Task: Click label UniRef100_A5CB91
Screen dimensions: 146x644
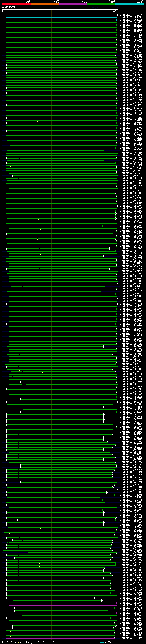Action: [131, 32]
